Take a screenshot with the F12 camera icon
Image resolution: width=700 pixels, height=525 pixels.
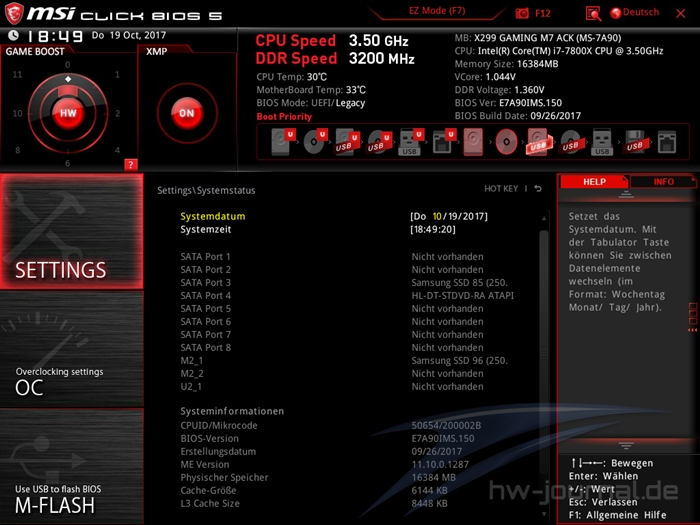[x=522, y=13]
